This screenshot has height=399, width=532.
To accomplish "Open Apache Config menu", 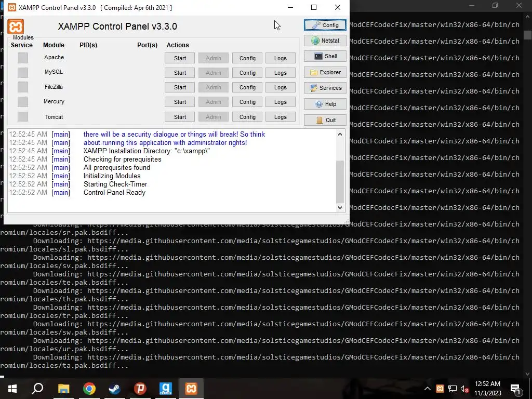I will 247,58.
